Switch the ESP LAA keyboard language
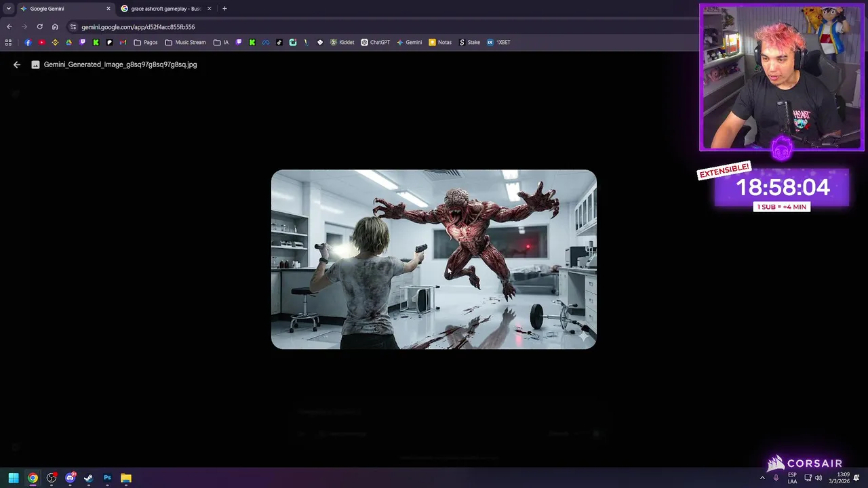The height and width of the screenshot is (488, 868). pos(792,478)
